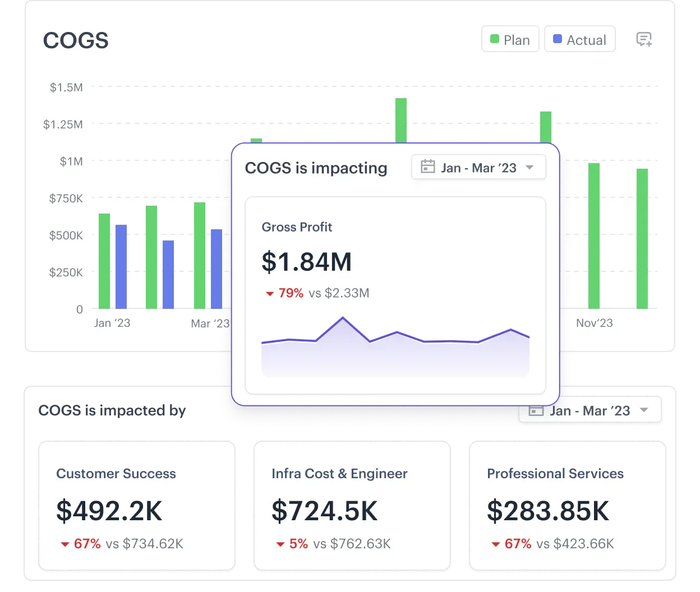
Task: Click the red down arrow beside 79%
Action: (270, 294)
